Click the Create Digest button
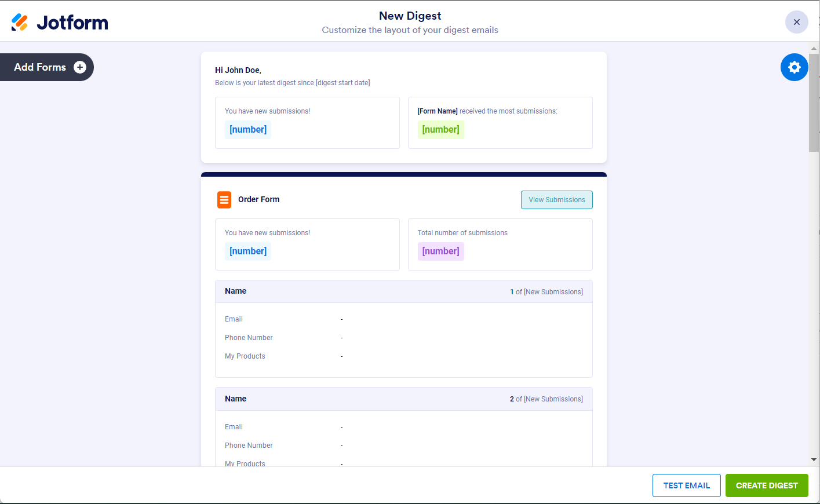The image size is (820, 504). pyautogui.click(x=766, y=485)
